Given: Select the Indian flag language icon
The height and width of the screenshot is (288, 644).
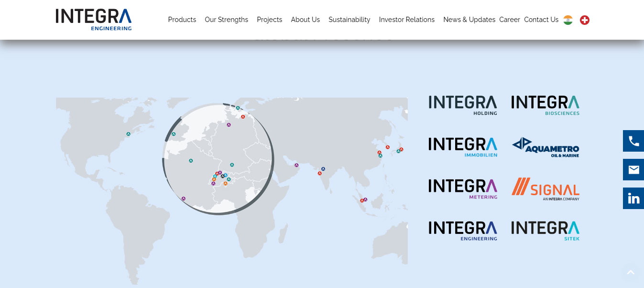Looking at the screenshot, I should point(568,20).
